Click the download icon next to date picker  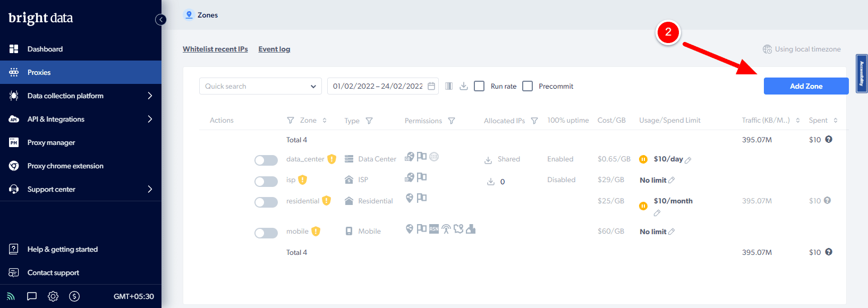point(464,86)
